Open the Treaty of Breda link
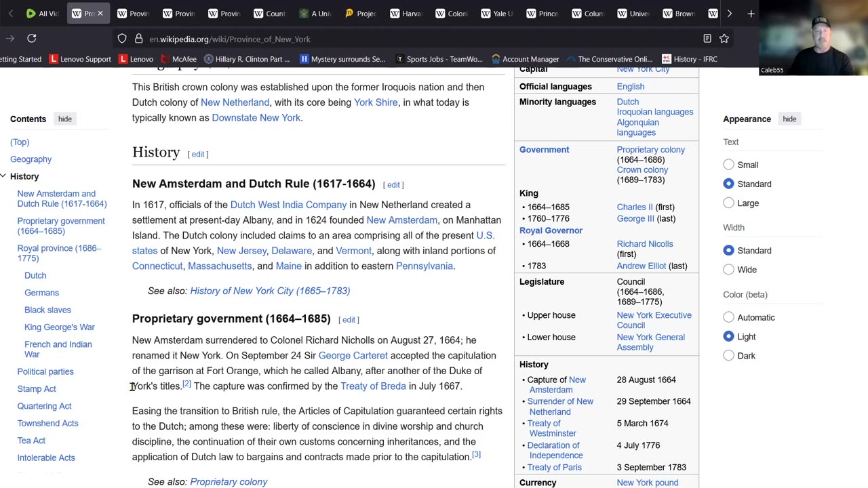Viewport: 868px width, 488px height. 373,386
